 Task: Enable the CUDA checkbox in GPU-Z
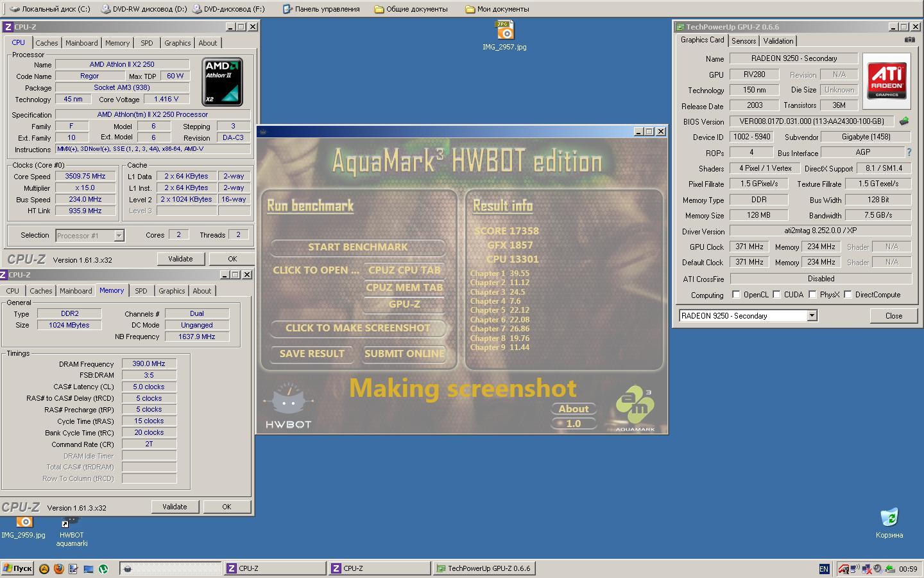777,295
